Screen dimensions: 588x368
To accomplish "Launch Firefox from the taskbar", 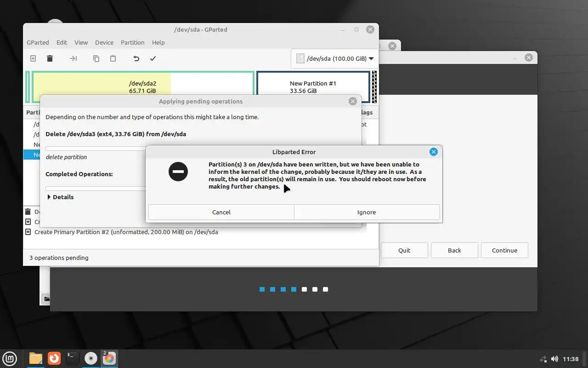I will pyautogui.click(x=54, y=358).
